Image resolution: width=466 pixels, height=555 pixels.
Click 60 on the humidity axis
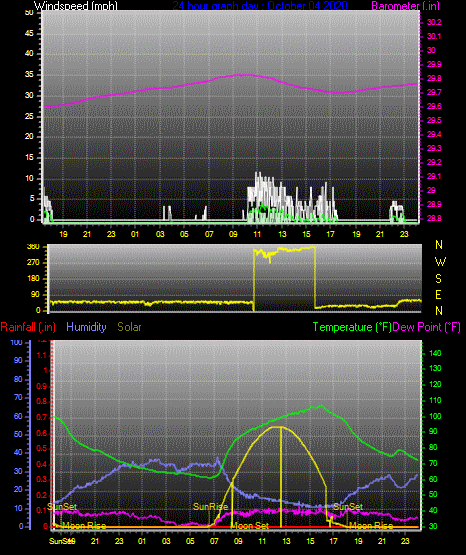(18, 417)
